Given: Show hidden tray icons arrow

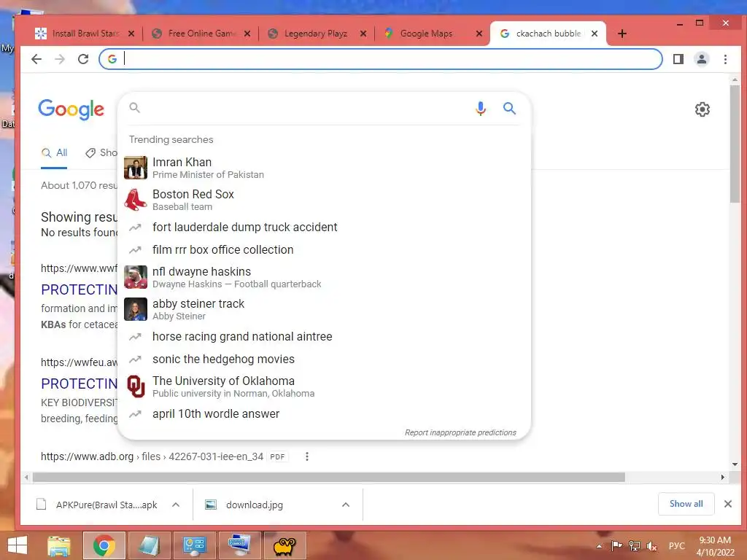Looking at the screenshot, I should [x=600, y=546].
